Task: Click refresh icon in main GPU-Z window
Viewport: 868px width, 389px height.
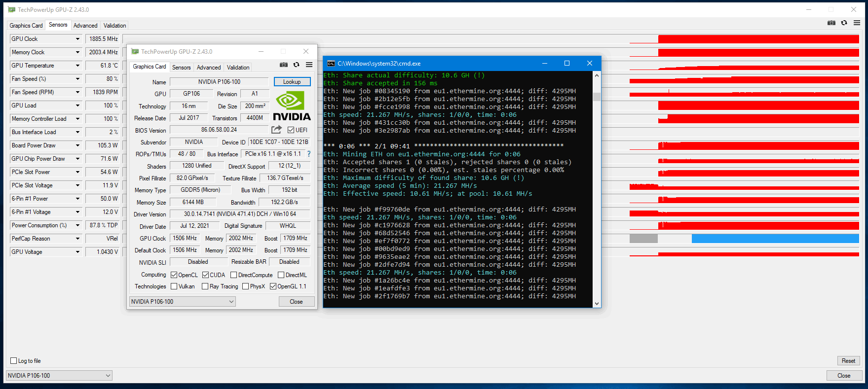Action: tap(844, 23)
